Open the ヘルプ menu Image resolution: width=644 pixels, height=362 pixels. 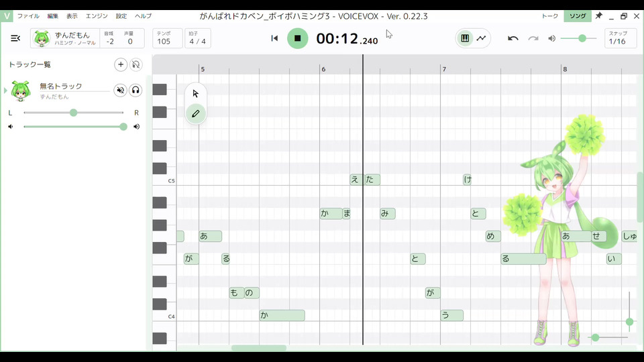(x=143, y=16)
